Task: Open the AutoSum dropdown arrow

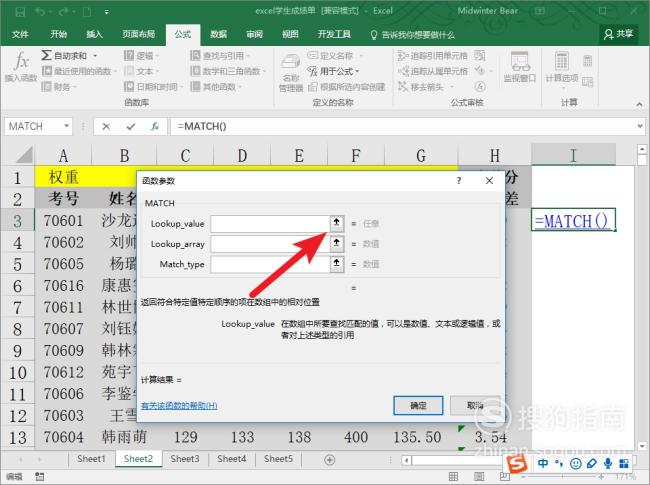Action: [x=95, y=56]
